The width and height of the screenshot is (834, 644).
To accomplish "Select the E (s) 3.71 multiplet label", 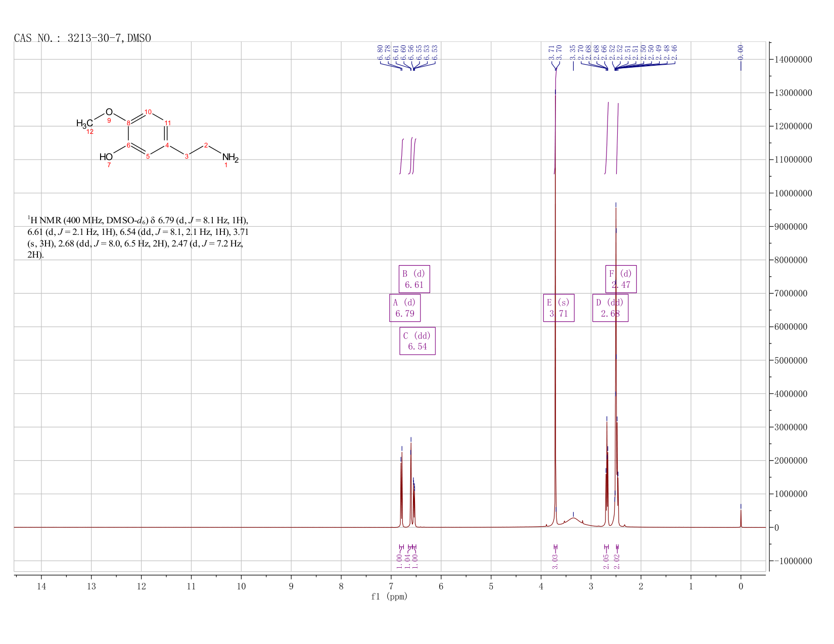I will 559,308.
